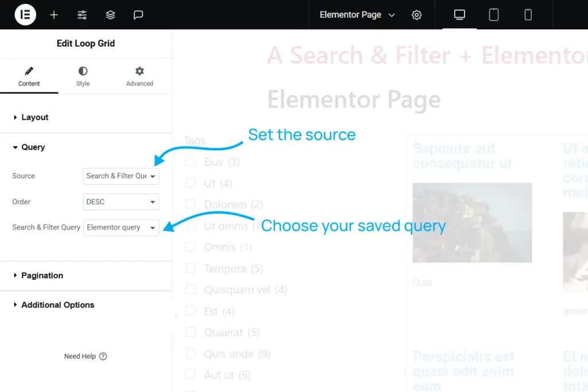The width and height of the screenshot is (588, 392).
Task: Expand the Pagination section
Action: coord(86,275)
